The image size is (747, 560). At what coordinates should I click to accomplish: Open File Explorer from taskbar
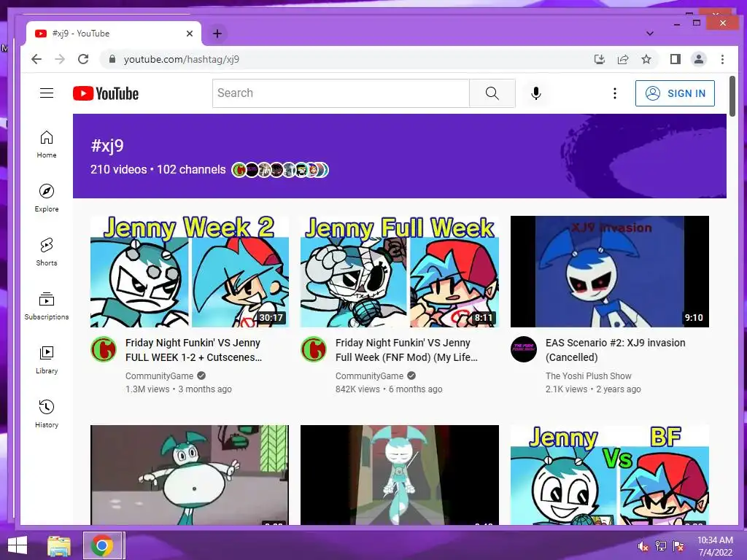(x=59, y=545)
